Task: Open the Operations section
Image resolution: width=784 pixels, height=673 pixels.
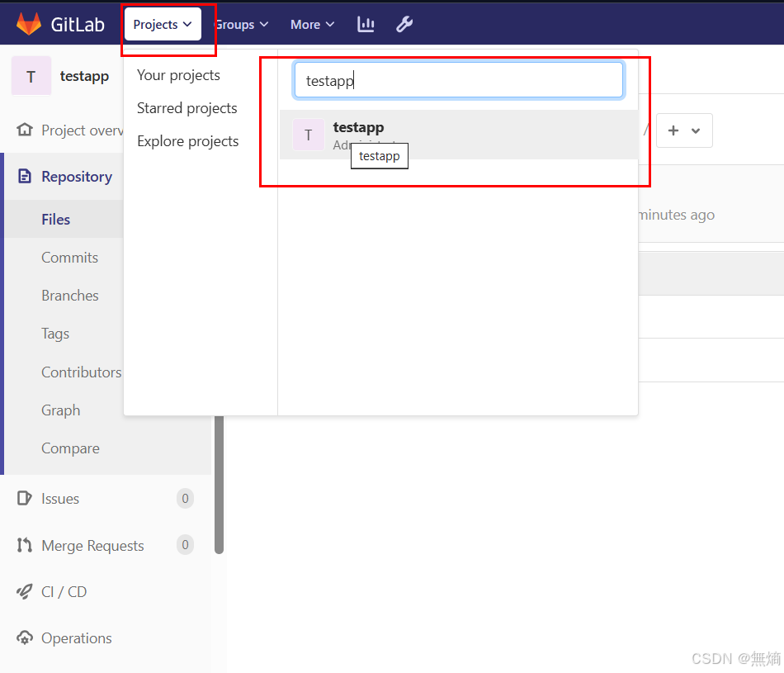Action: tap(77, 638)
